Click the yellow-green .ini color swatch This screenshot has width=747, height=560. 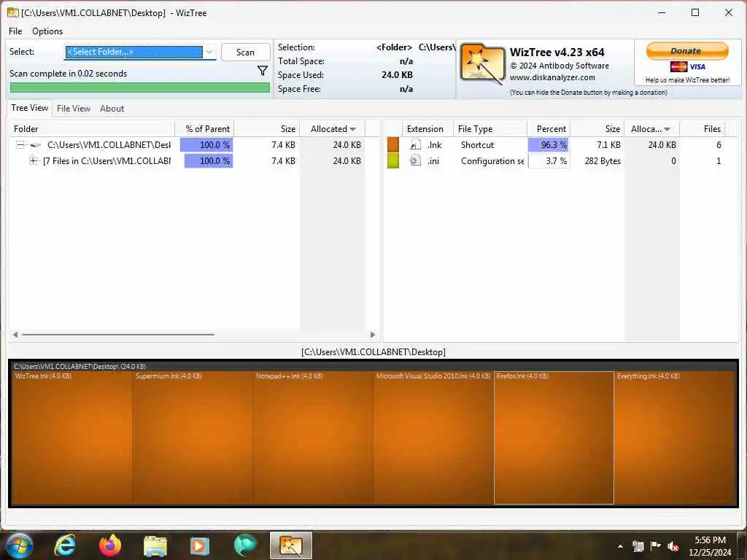[393, 161]
